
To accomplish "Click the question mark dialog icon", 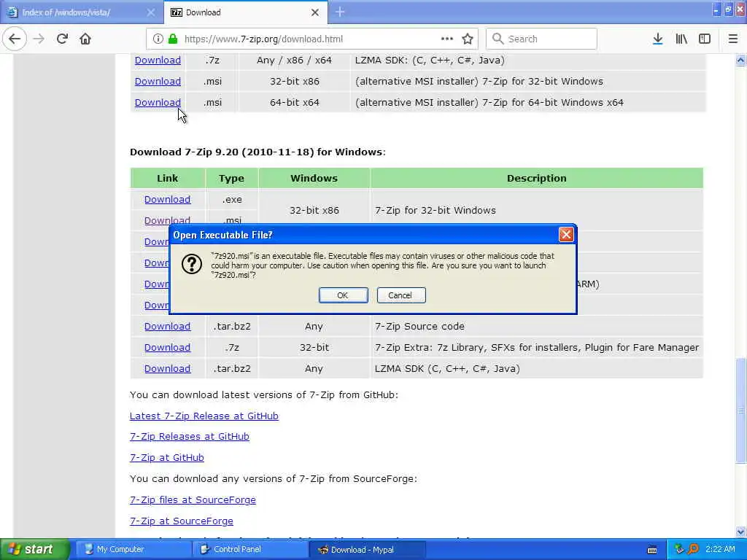I will (192, 264).
